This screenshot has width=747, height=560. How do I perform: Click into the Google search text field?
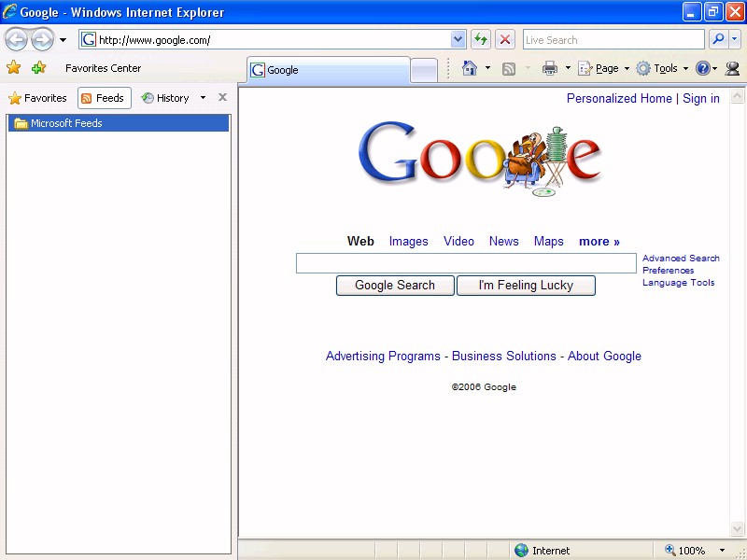point(466,263)
